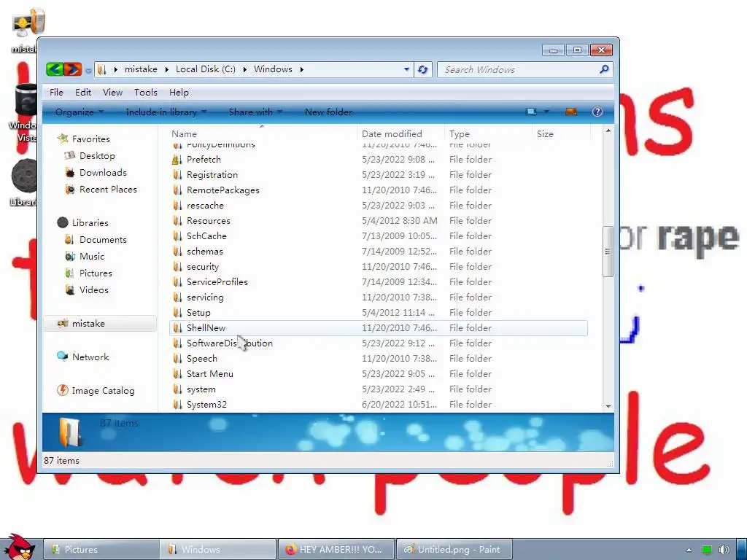Click the Desktop icon in Favorites
Screen dimensions: 747x560
tap(70, 155)
